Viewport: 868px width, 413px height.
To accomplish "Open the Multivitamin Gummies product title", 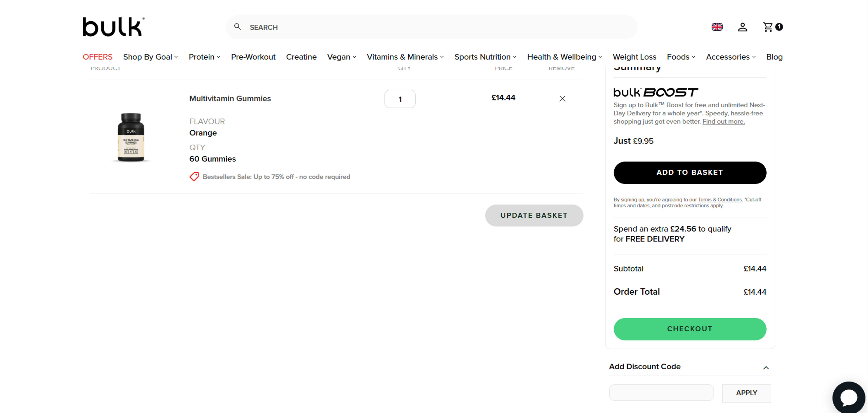I will click(230, 98).
